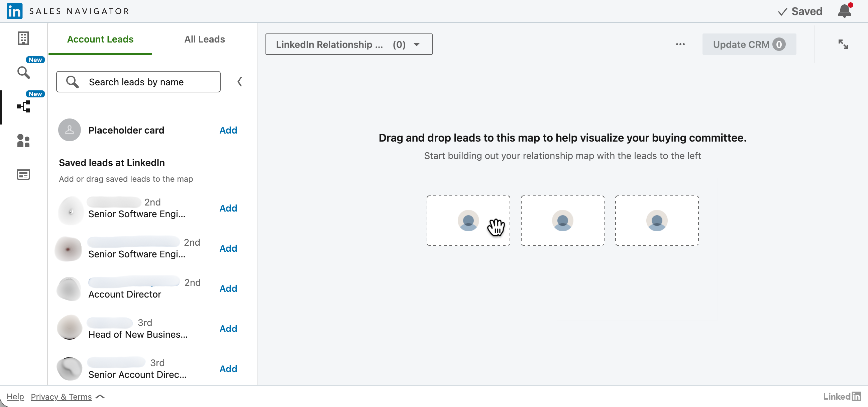The image size is (868, 407).
Task: Open the LinkedIn Relationship map dropdown
Action: click(348, 44)
